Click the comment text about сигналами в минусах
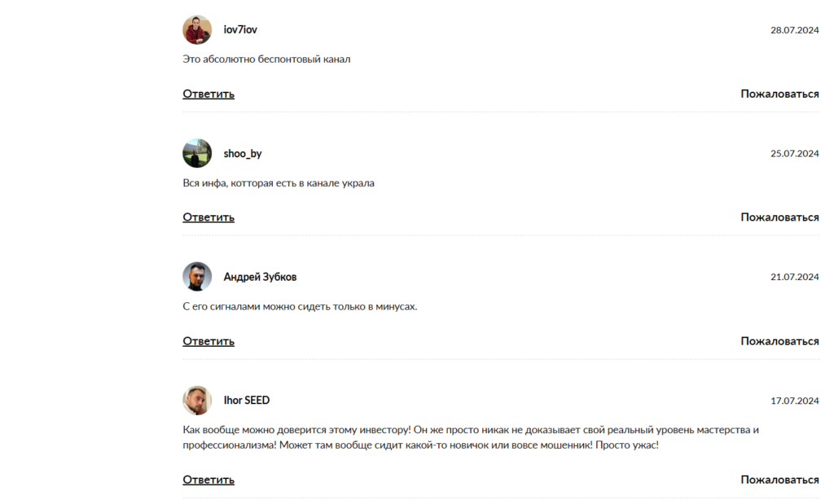 click(x=300, y=307)
